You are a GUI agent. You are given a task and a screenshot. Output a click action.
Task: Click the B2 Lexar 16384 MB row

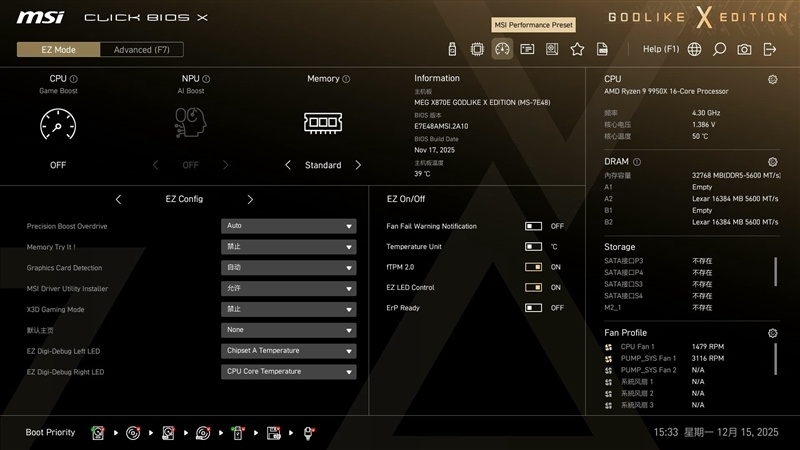click(691, 222)
